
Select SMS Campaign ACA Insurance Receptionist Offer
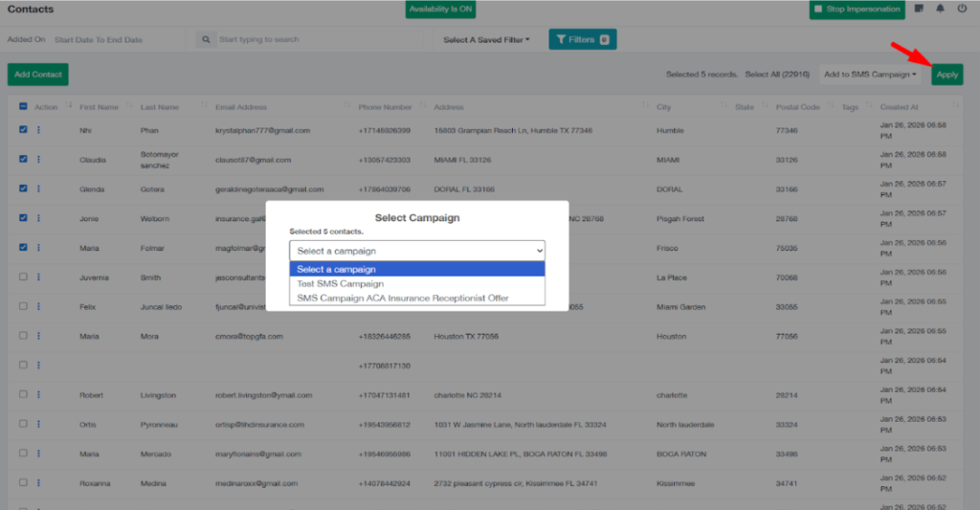(x=403, y=299)
